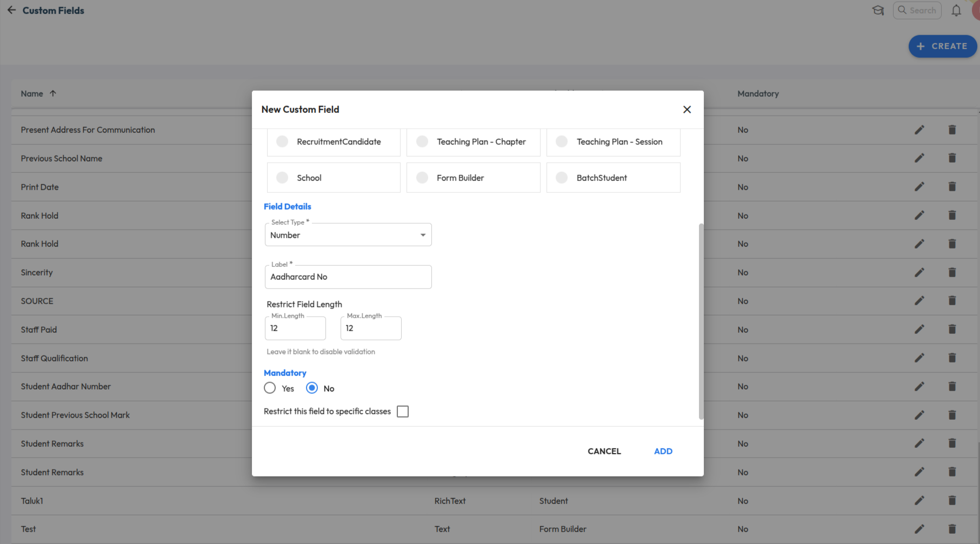Open the graduation cap icon in header
The width and height of the screenshot is (980, 544).
click(878, 10)
